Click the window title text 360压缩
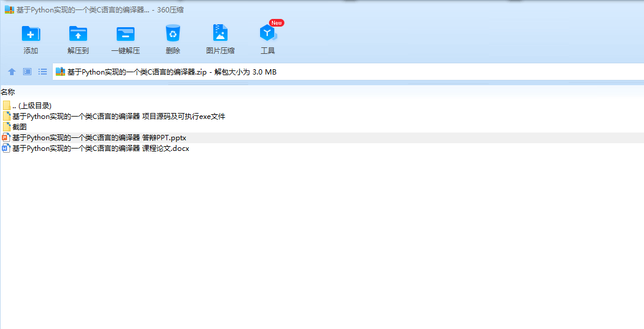The width and height of the screenshot is (644, 329). 170,10
